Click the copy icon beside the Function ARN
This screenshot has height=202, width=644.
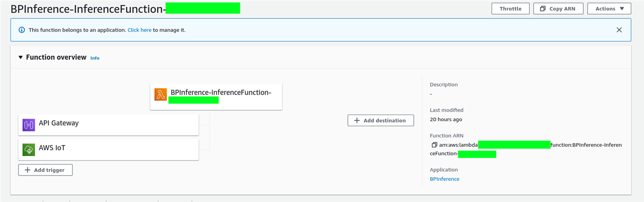click(x=434, y=145)
